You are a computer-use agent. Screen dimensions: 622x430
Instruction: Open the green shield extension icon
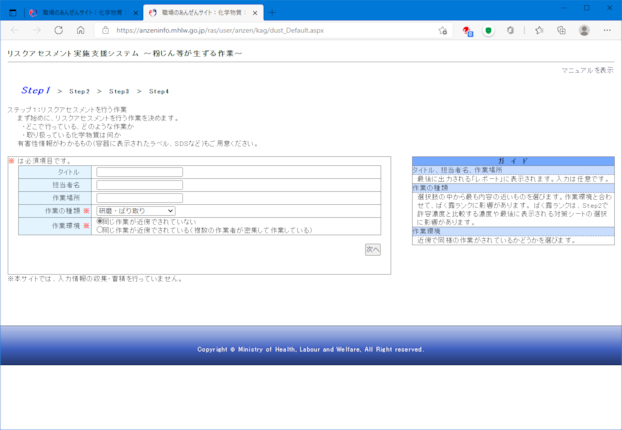coord(488,31)
